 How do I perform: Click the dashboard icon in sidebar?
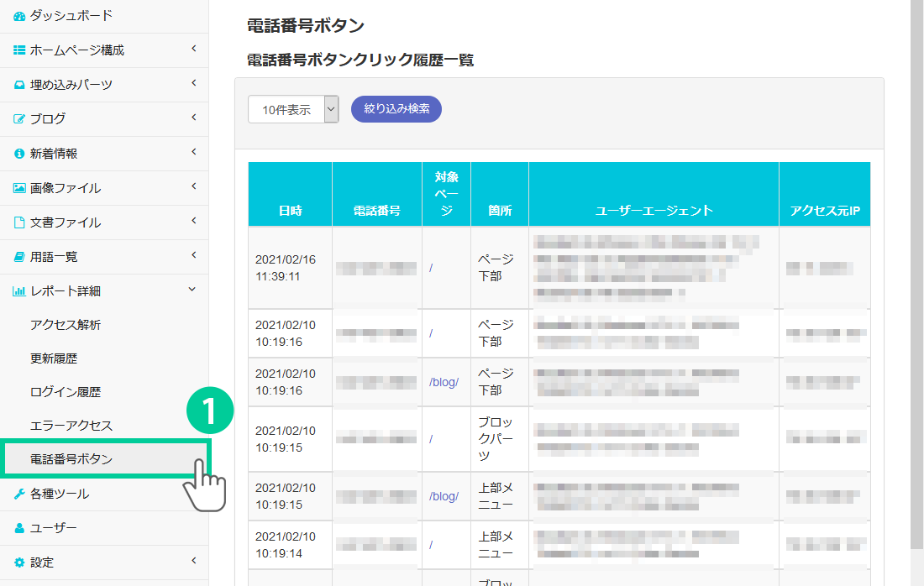coord(19,16)
